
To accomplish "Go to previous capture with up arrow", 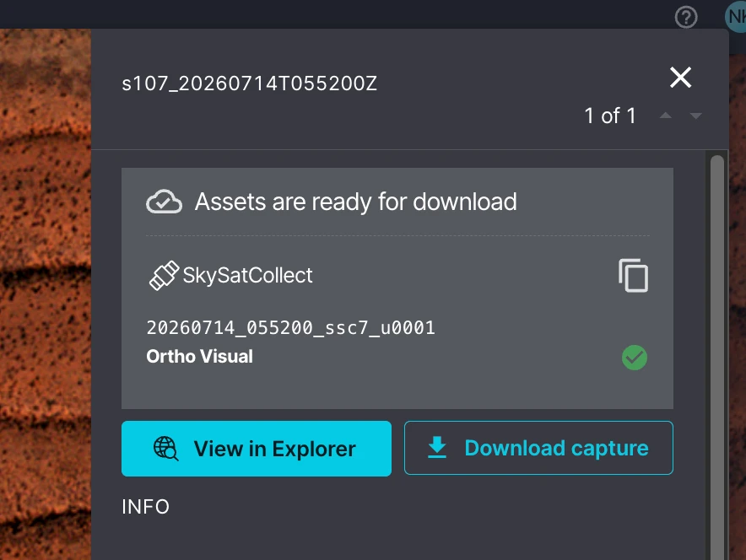I will (x=666, y=116).
